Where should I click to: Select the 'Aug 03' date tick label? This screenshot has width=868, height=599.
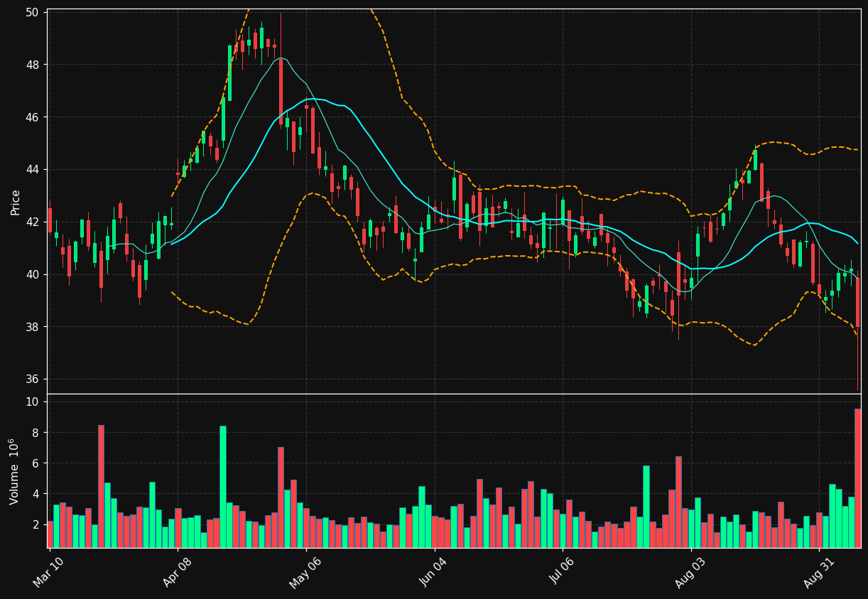click(690, 572)
